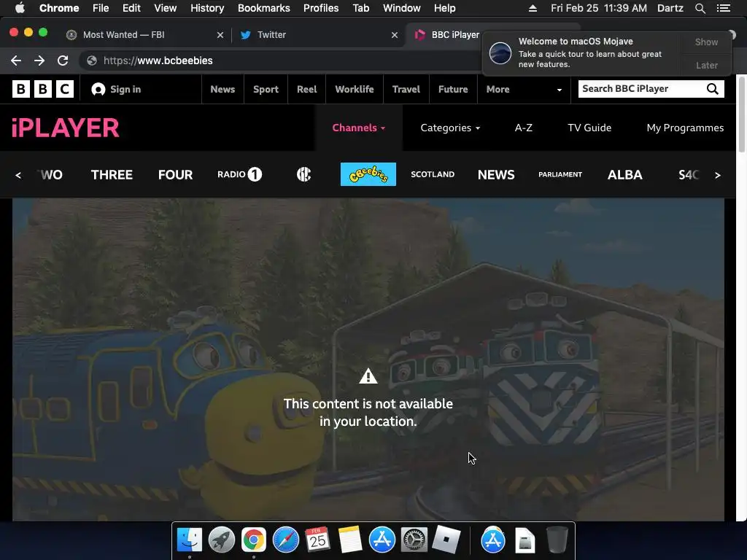Select the CBeebies channel logo

click(368, 174)
